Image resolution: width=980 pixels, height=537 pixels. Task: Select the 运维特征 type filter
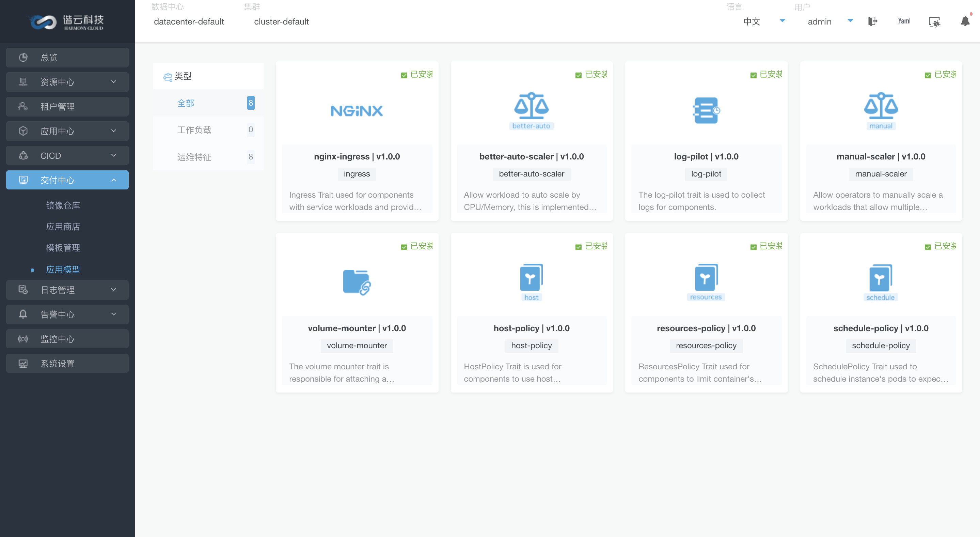tap(194, 157)
